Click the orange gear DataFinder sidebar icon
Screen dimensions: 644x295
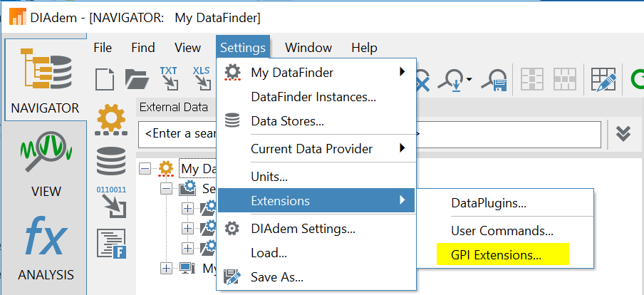(x=111, y=120)
